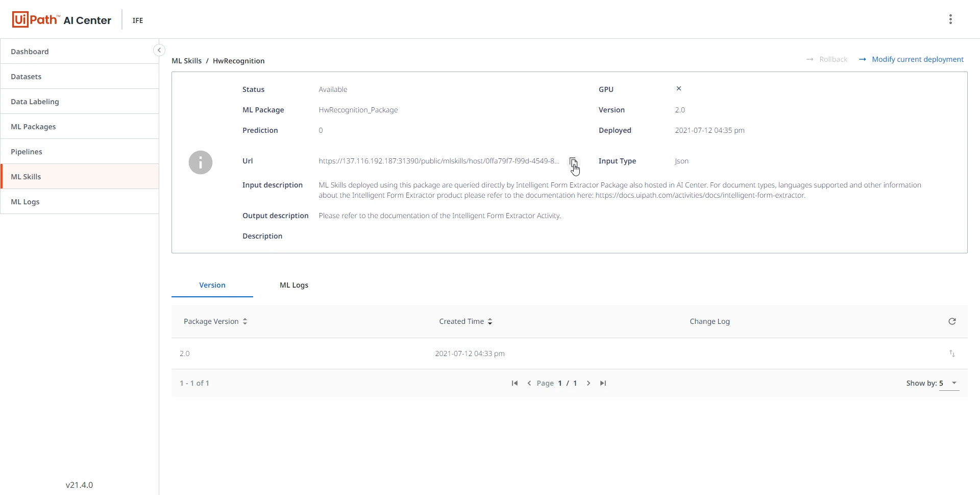
Task: Click the info icon in details panel
Action: click(201, 162)
